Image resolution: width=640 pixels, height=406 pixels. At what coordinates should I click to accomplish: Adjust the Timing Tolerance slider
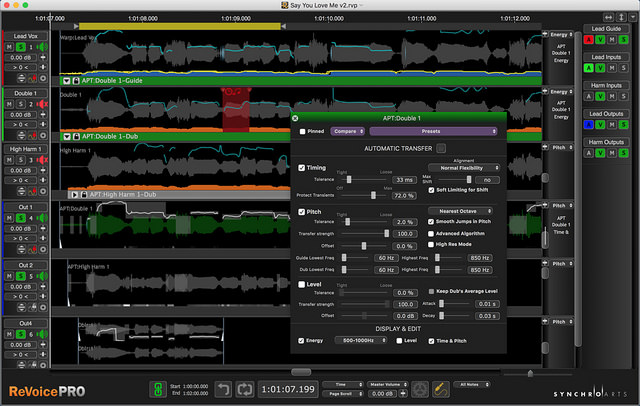point(349,180)
